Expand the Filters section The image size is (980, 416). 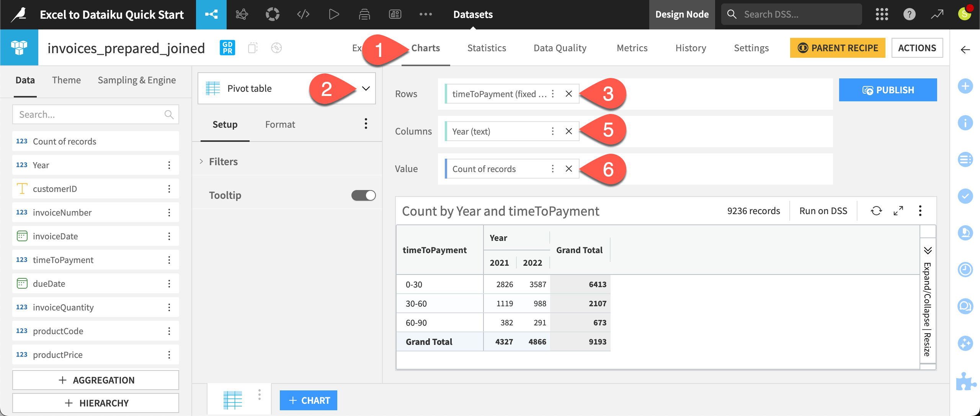pyautogui.click(x=223, y=161)
